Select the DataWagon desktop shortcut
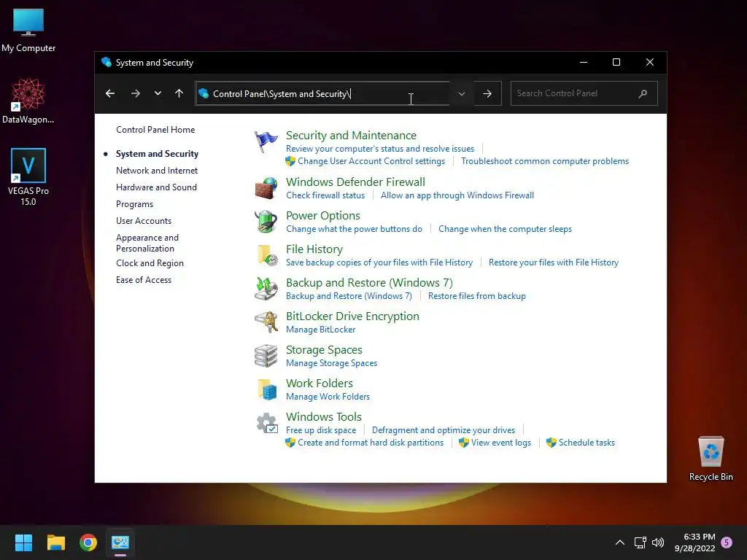The width and height of the screenshot is (747, 560). 28,101
